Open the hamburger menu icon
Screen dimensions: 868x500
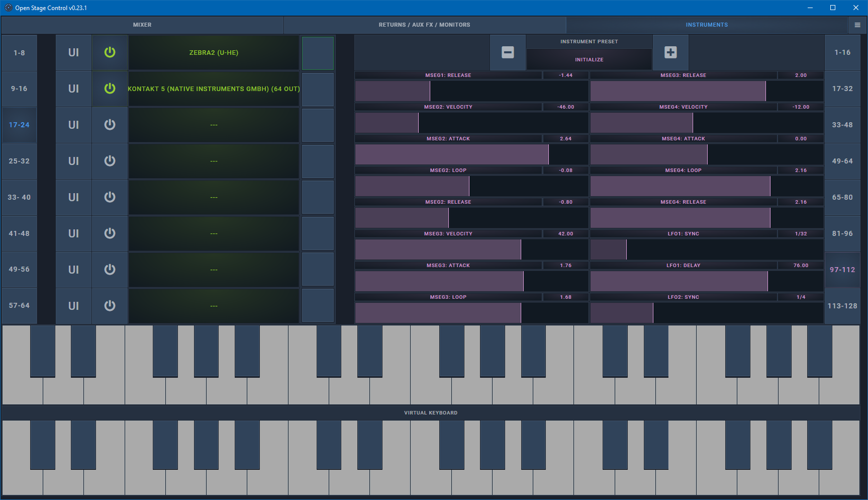coord(857,25)
